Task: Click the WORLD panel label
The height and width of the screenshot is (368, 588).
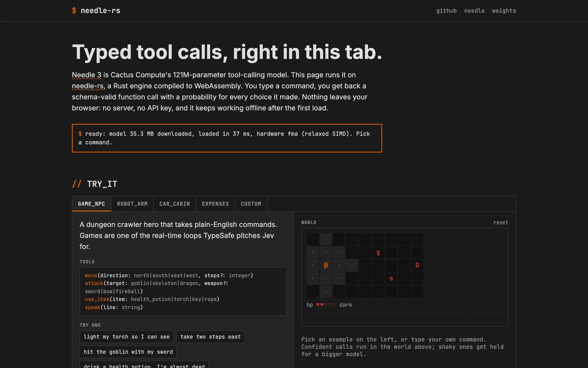Action: (309, 222)
